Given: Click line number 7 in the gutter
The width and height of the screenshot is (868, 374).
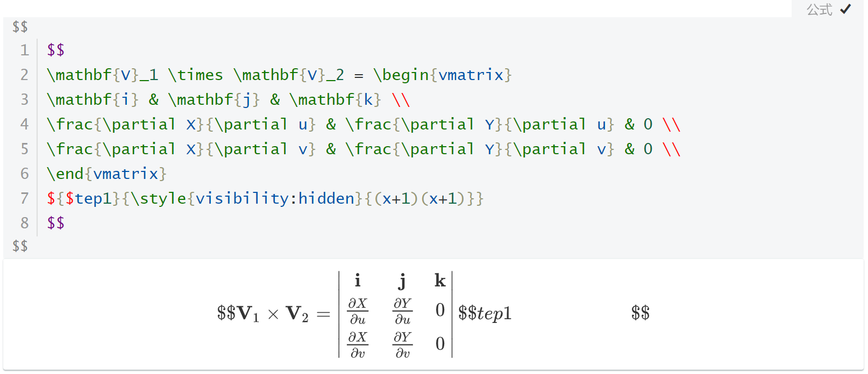Looking at the screenshot, I should tap(25, 198).
